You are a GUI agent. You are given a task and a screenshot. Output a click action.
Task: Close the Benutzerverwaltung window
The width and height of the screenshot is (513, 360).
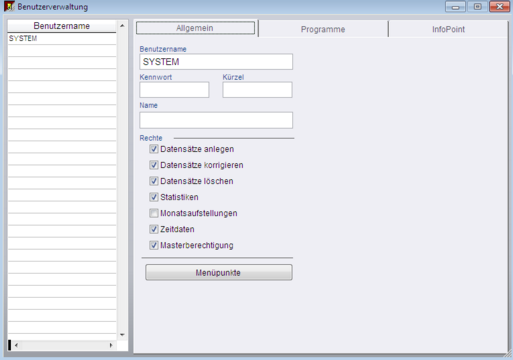pyautogui.click(x=499, y=7)
